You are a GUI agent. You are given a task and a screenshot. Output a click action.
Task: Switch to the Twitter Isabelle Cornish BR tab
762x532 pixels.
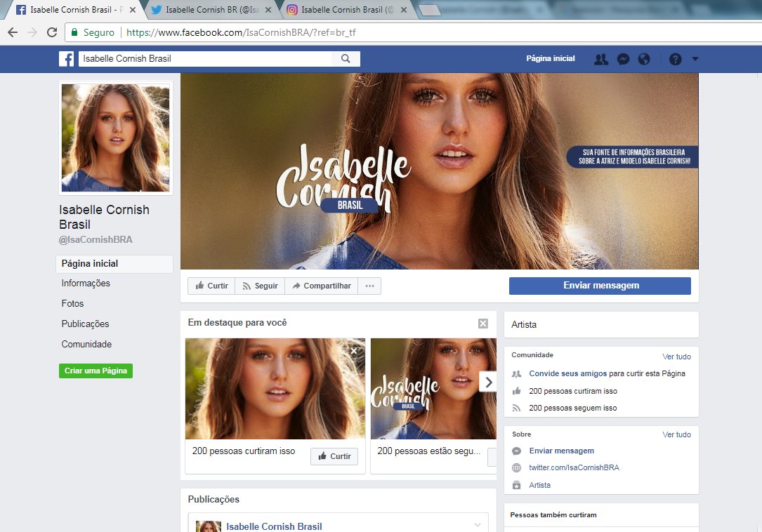211,10
